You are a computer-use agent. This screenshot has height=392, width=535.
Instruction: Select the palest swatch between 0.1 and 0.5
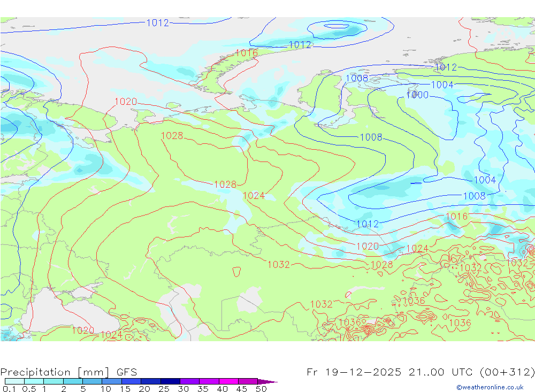(14, 381)
